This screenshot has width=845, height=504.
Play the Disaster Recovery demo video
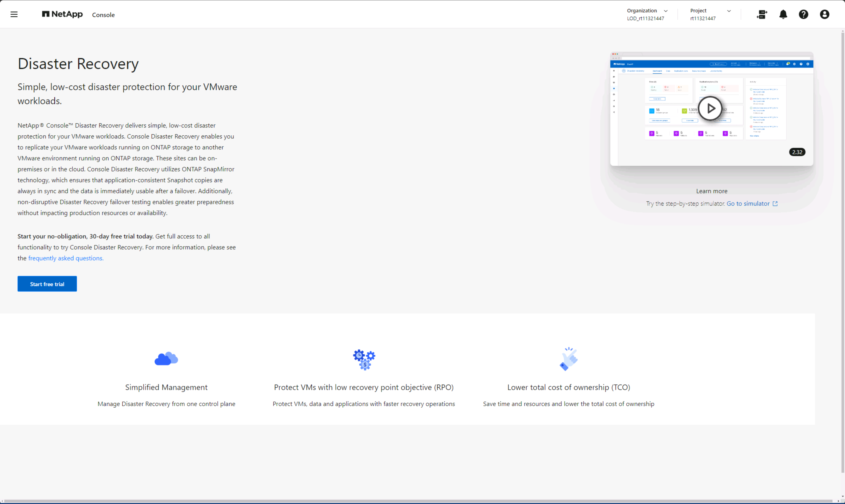[710, 108]
